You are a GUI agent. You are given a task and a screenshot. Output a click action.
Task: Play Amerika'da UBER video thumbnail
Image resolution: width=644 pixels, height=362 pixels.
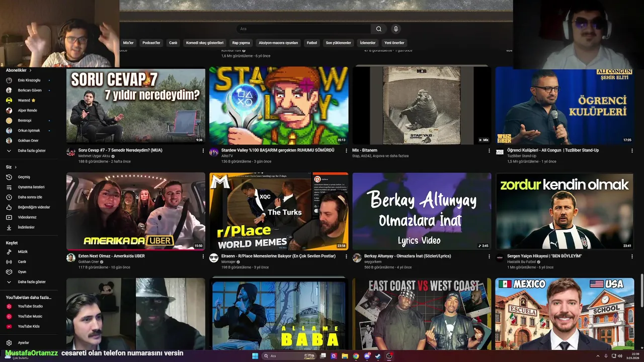pos(136,212)
